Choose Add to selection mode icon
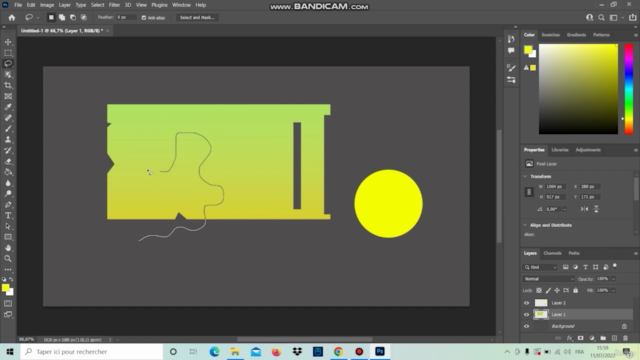Viewport: 640px width, 360px height. point(62,18)
